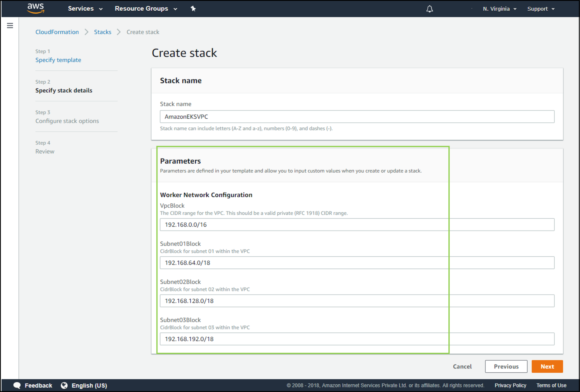The width and height of the screenshot is (580, 392).
Task: Open the N. Virginia region selector
Action: point(500,9)
